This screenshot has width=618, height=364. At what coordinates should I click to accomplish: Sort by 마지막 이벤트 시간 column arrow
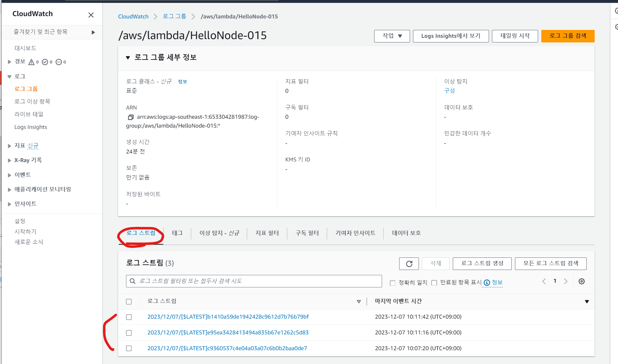pos(587,302)
